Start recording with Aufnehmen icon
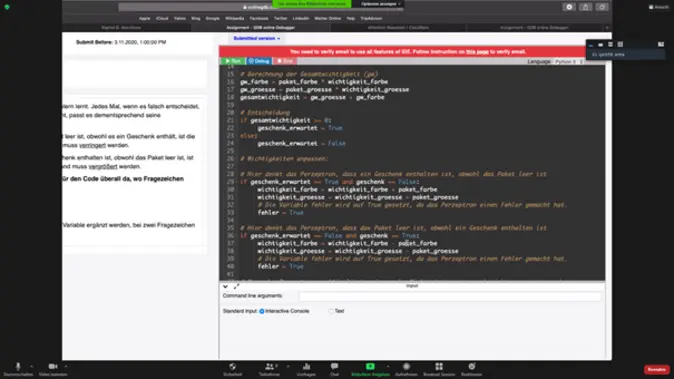The width and height of the screenshot is (674, 379). (406, 367)
